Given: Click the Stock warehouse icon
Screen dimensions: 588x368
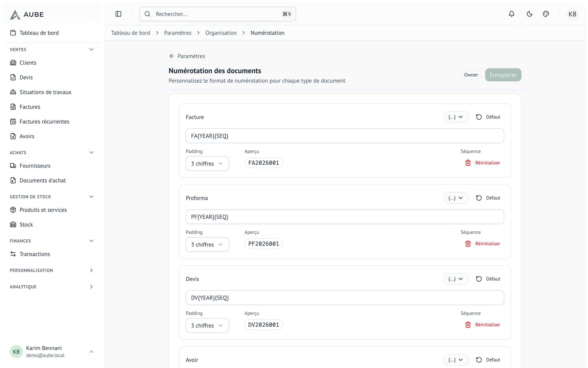Looking at the screenshot, I should [13, 225].
